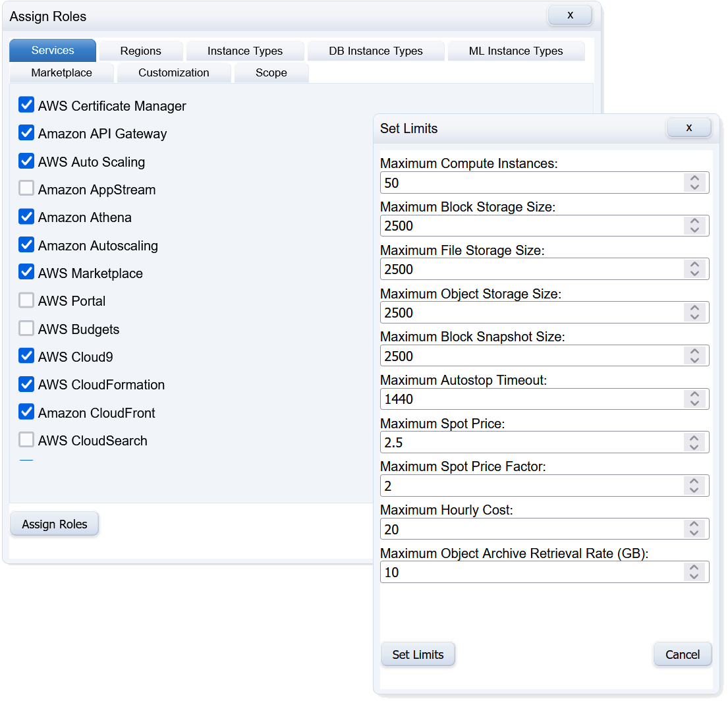Cancel the Set Limits dialog
The height and width of the screenshot is (701, 728).
click(x=682, y=654)
